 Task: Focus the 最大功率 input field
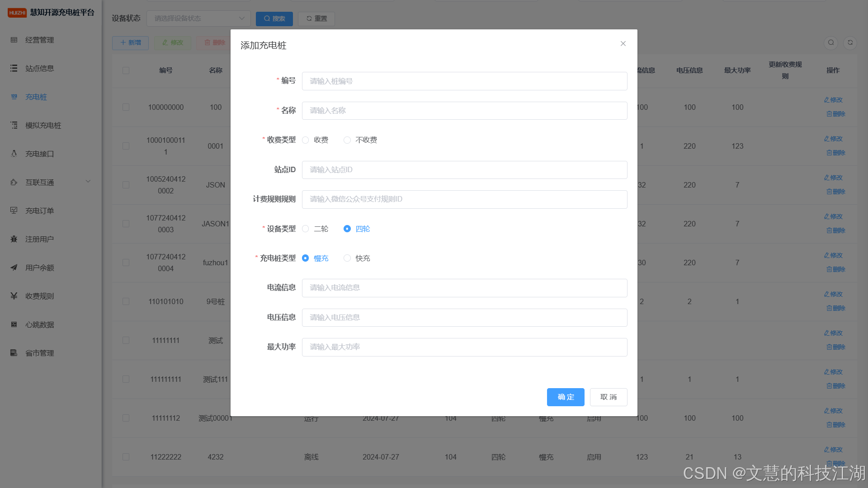[x=464, y=347]
